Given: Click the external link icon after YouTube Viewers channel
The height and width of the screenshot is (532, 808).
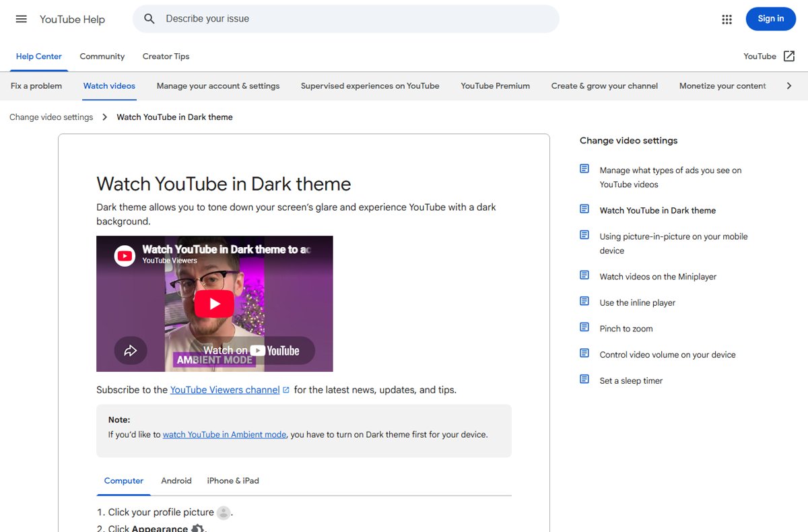Looking at the screenshot, I should click(286, 390).
